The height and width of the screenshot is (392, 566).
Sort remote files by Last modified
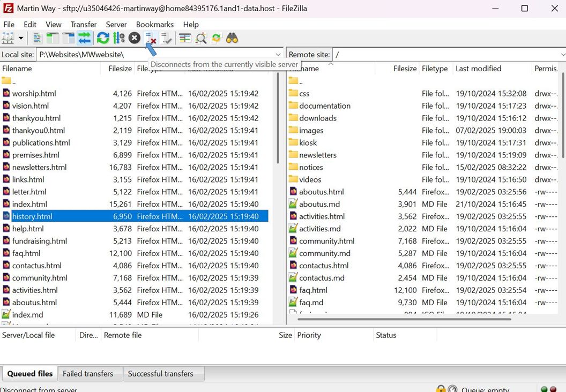(x=478, y=69)
